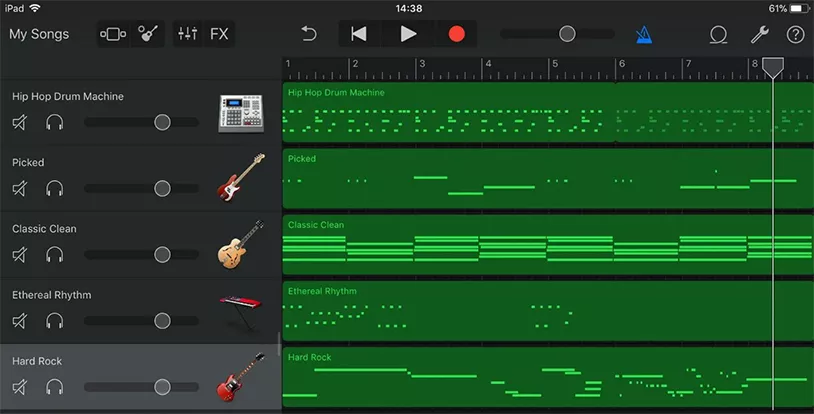Solo the Hard Rock track
Screen dimensions: 814x414
coord(55,387)
